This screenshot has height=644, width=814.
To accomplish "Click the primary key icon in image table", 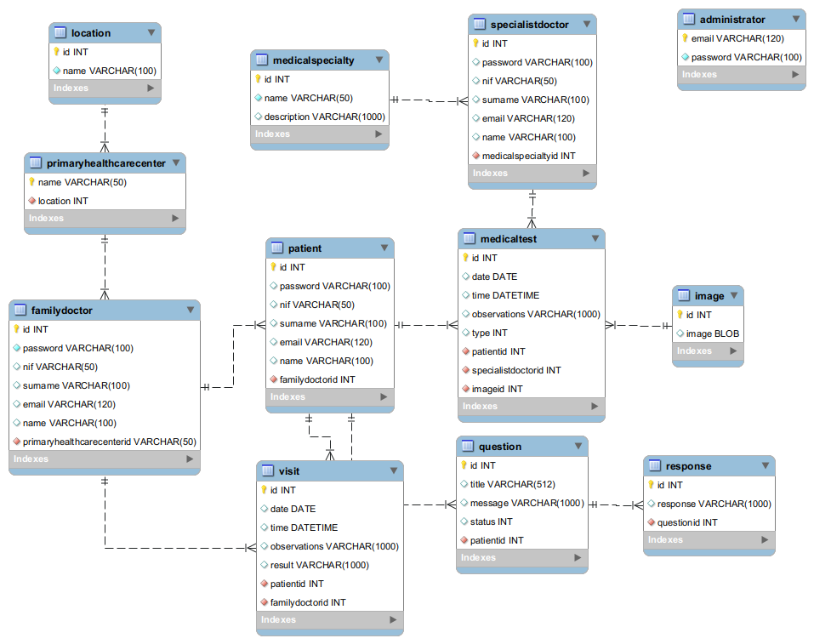I will 680,315.
